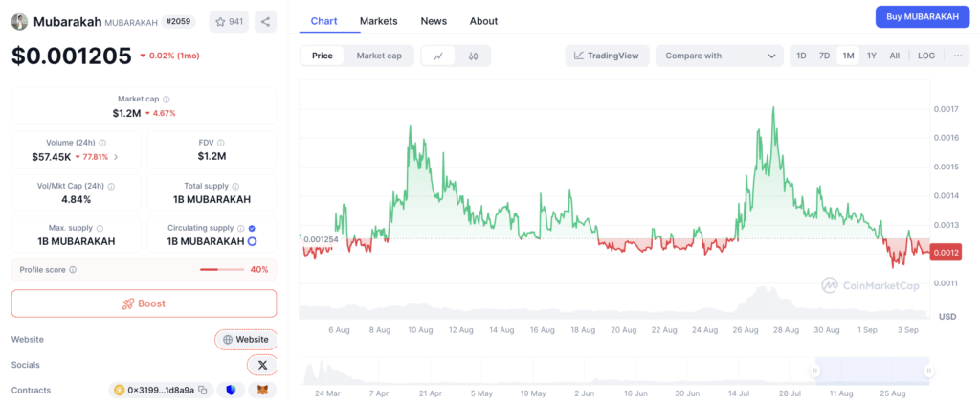Click the Profile score progress bar

tap(222, 270)
